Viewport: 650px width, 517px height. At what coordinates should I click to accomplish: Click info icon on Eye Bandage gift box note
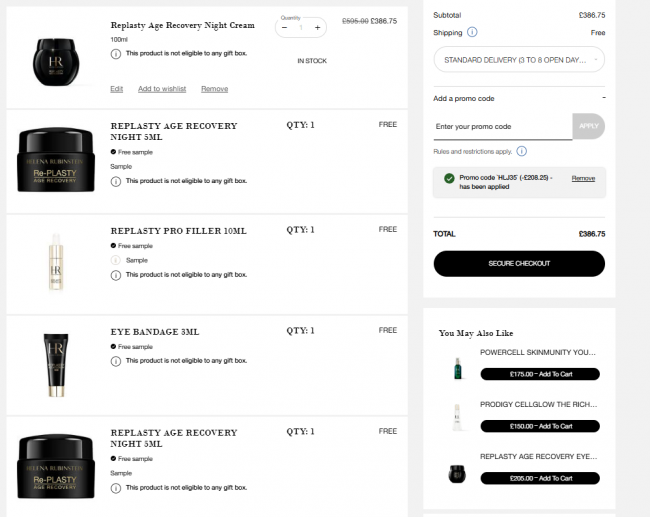pyautogui.click(x=116, y=362)
